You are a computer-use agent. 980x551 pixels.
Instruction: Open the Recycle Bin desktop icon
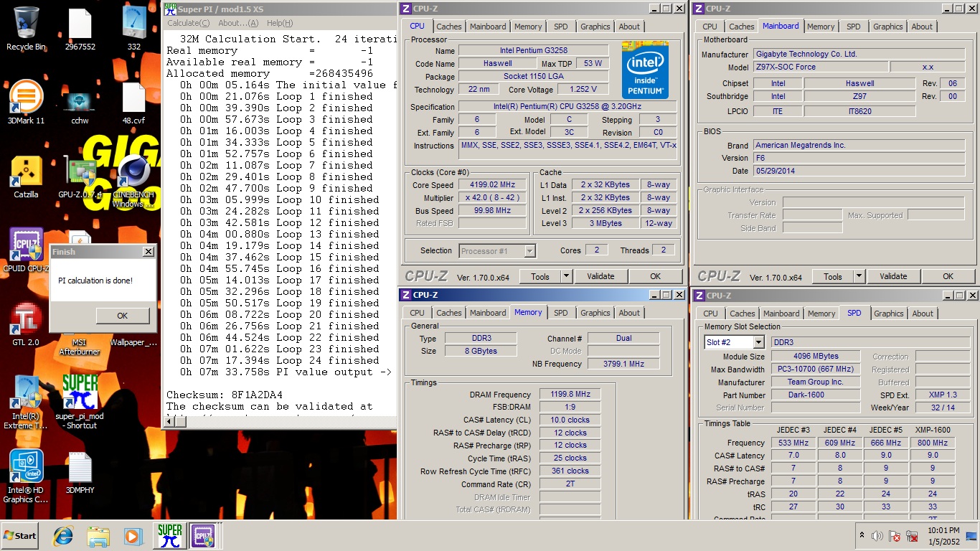point(26,29)
